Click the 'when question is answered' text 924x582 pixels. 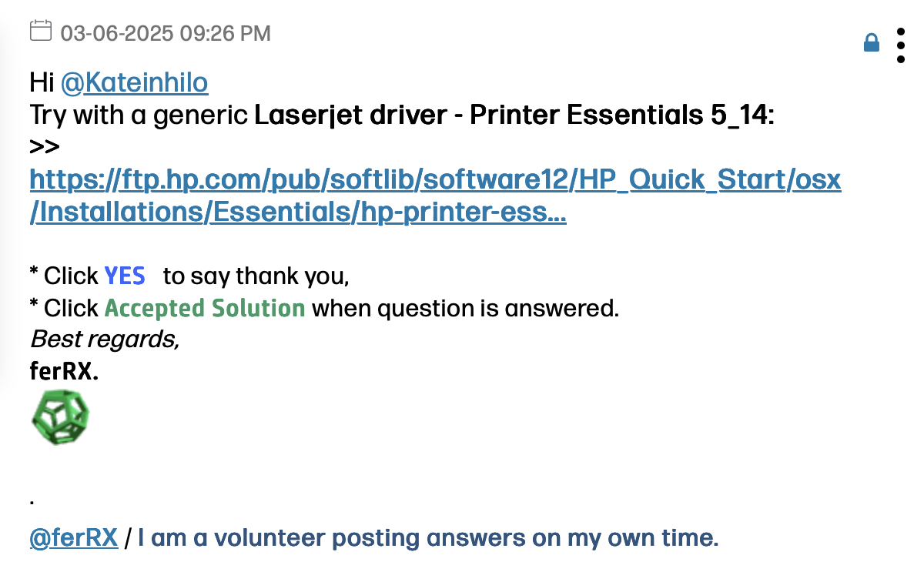(465, 309)
